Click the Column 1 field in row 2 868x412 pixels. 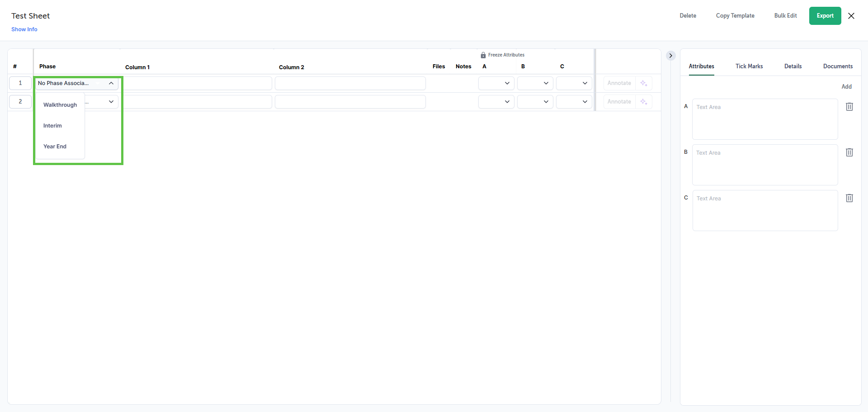198,102
